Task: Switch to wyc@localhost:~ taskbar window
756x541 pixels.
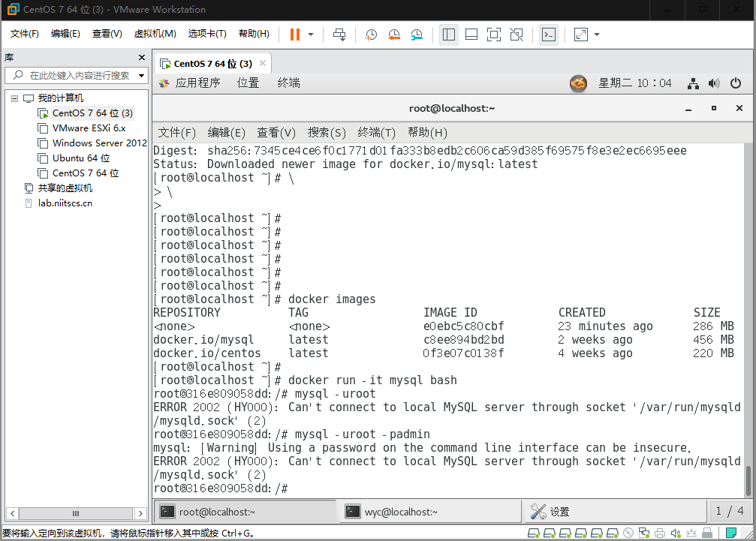Action: [431, 512]
